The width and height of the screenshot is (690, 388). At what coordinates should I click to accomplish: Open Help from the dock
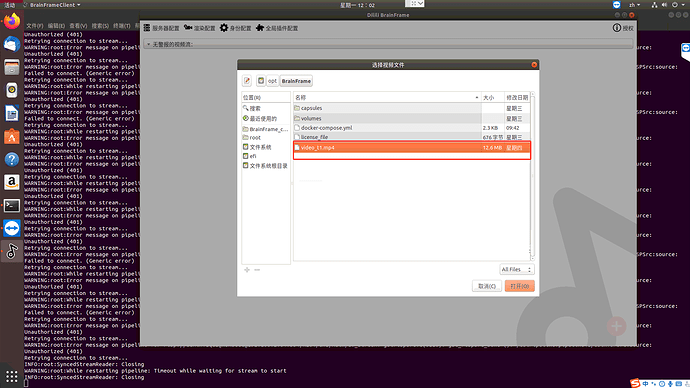tap(12, 159)
